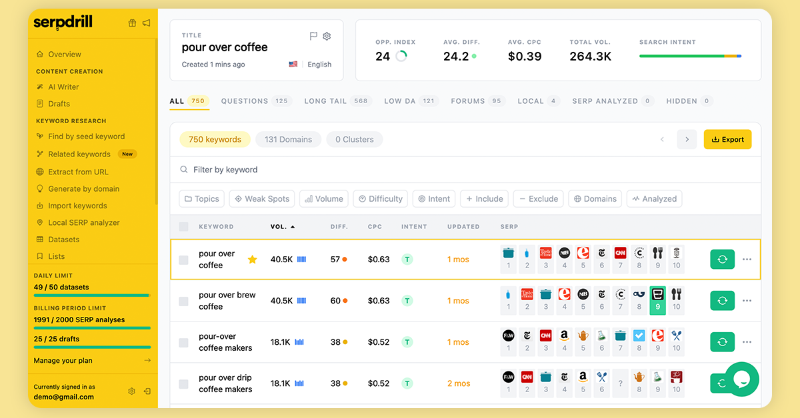Open more options for pour over brew coffee
800x418 pixels.
[x=747, y=301]
